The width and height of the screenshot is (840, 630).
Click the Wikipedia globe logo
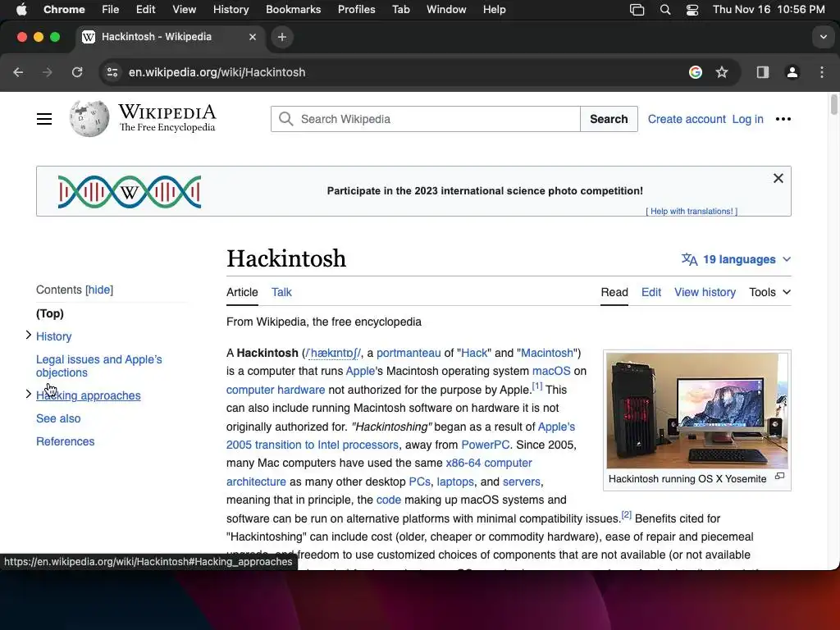click(89, 118)
